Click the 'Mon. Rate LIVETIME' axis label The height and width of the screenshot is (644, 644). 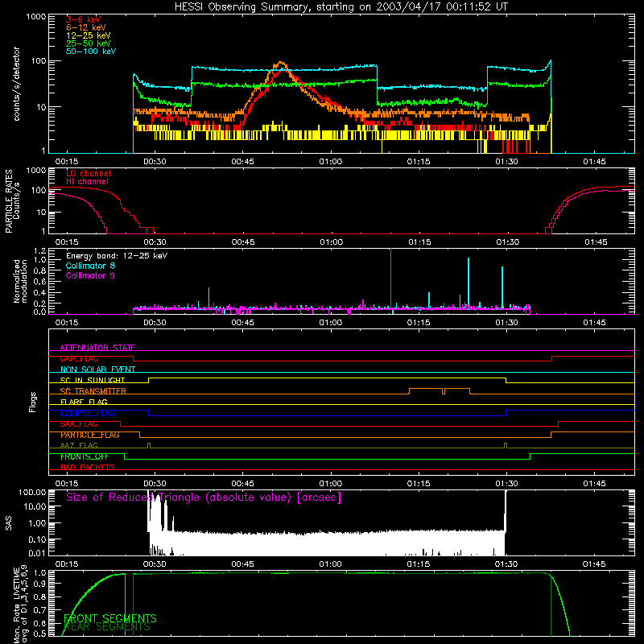click(x=16, y=605)
